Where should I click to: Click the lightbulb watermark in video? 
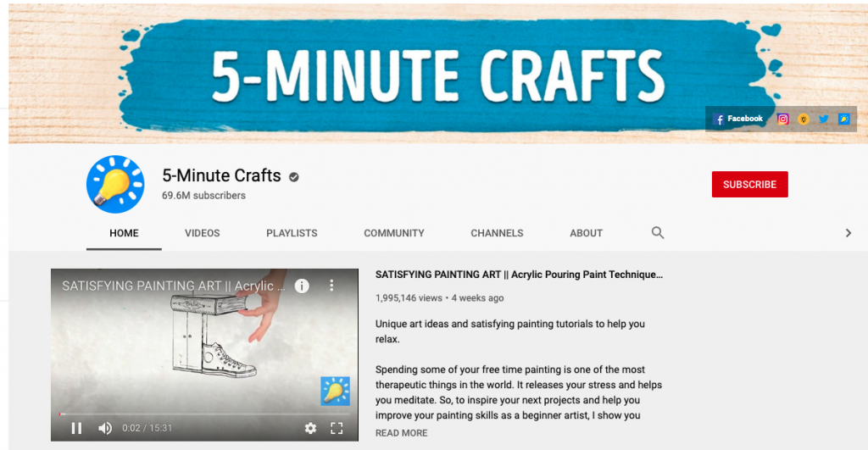335,391
